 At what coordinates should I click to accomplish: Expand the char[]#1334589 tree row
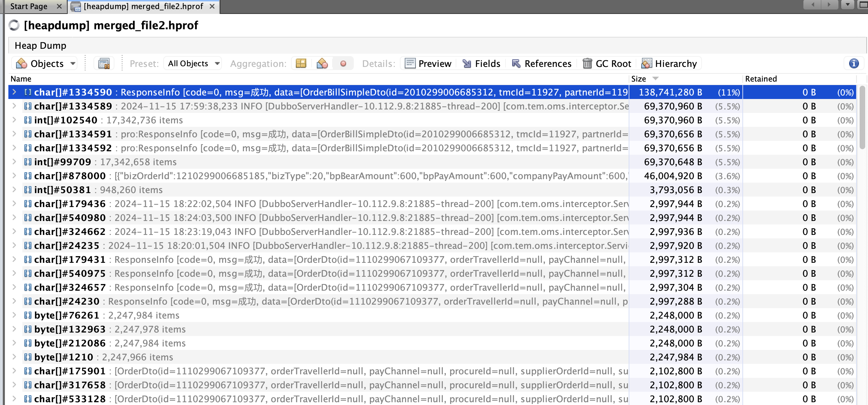pos(14,106)
